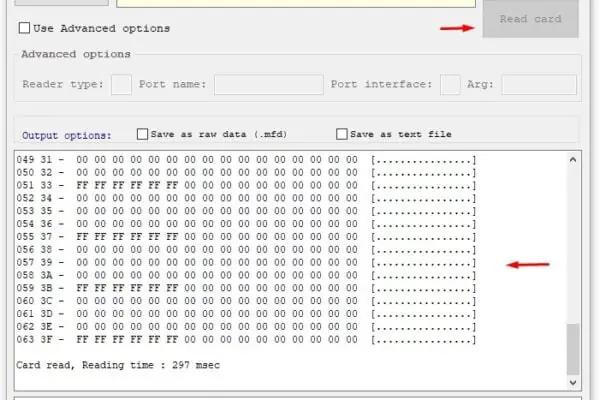This screenshot has height=400, width=600.
Task: Click the Read card button
Action: click(530, 19)
